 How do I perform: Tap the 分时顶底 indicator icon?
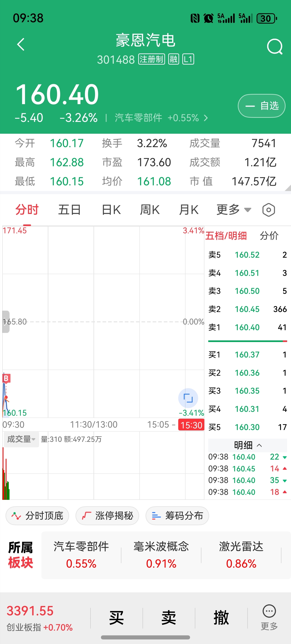(16, 516)
